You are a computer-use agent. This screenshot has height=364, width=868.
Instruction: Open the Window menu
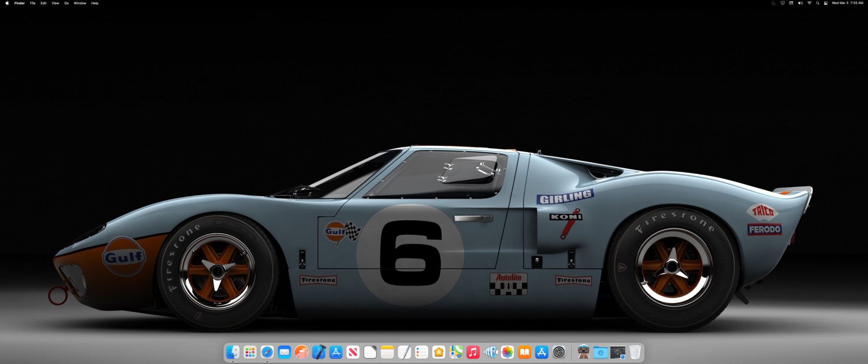80,3
